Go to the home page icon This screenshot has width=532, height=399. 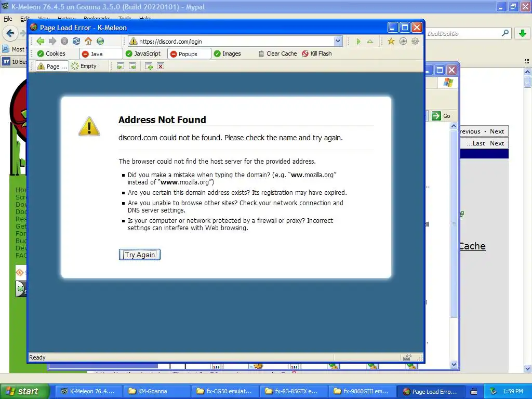88,41
